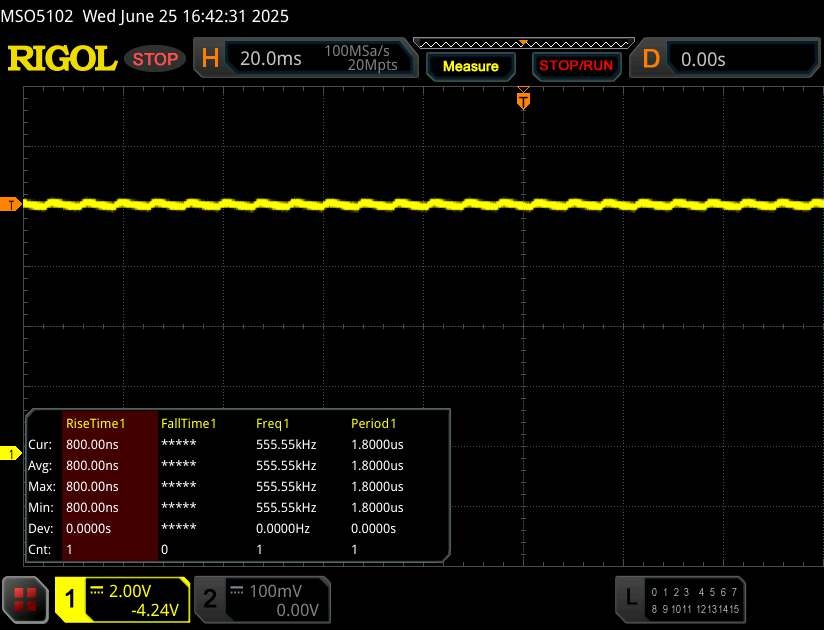This screenshot has width=824, height=630.
Task: Click the orange D delay icon
Action: pyautogui.click(x=651, y=59)
